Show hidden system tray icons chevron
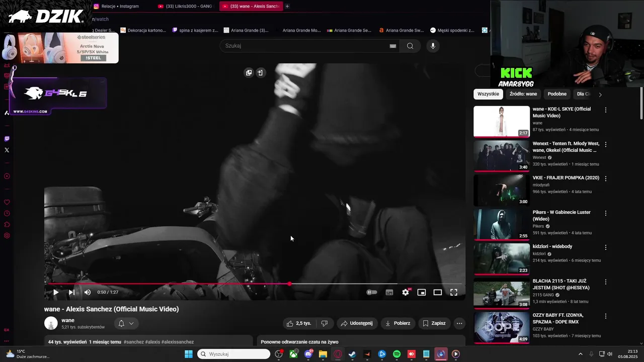Image resolution: width=644 pixels, height=362 pixels. 580,354
